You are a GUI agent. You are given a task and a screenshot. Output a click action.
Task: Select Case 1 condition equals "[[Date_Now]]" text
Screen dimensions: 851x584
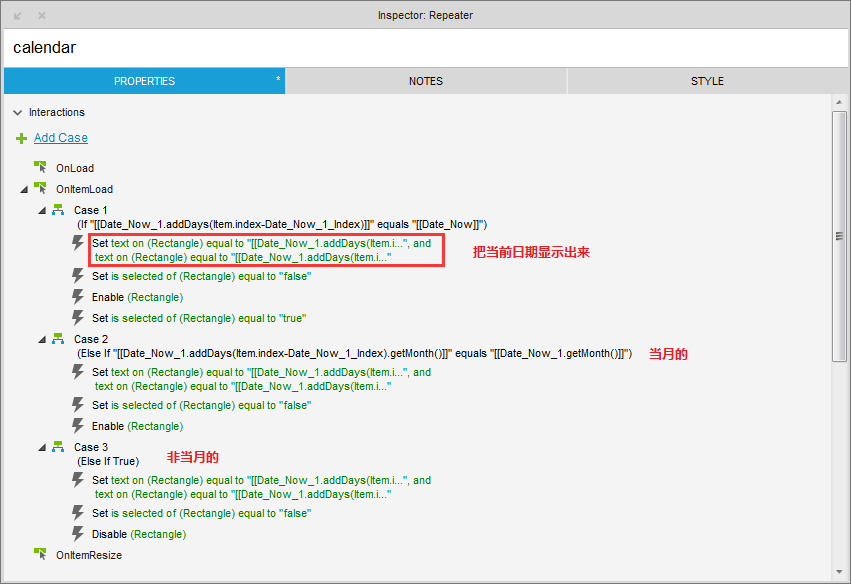282,225
